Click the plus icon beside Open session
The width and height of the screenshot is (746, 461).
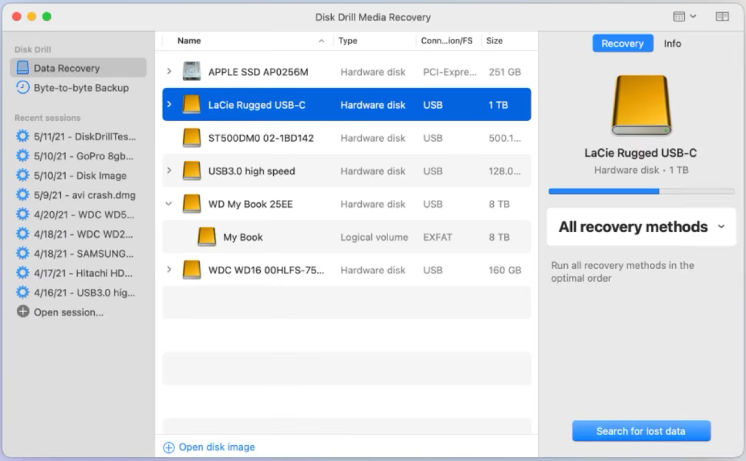22,312
